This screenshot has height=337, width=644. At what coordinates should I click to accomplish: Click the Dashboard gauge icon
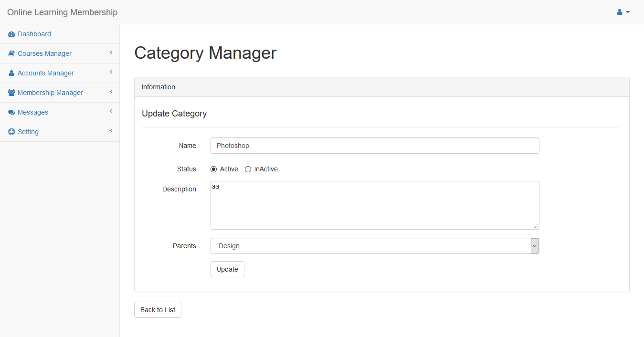(x=11, y=34)
